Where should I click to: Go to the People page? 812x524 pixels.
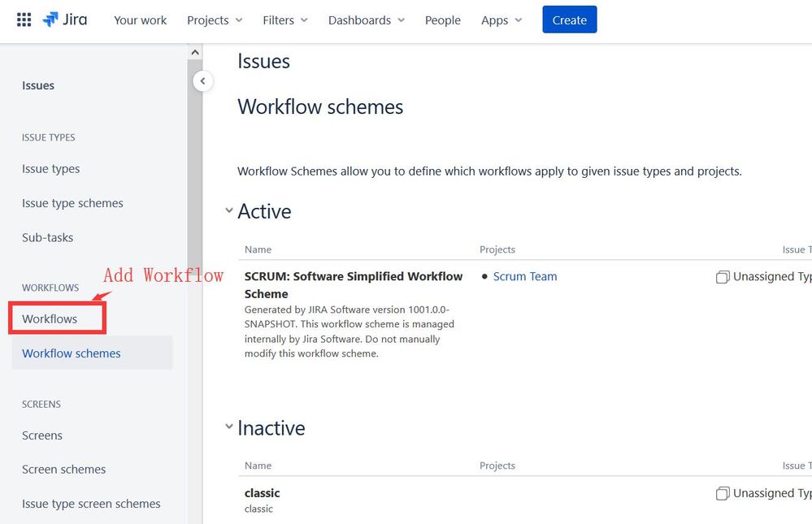tap(442, 20)
